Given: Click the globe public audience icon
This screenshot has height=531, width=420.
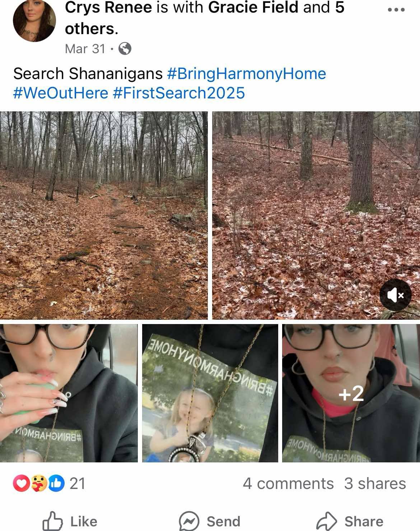Looking at the screenshot, I should (x=125, y=49).
